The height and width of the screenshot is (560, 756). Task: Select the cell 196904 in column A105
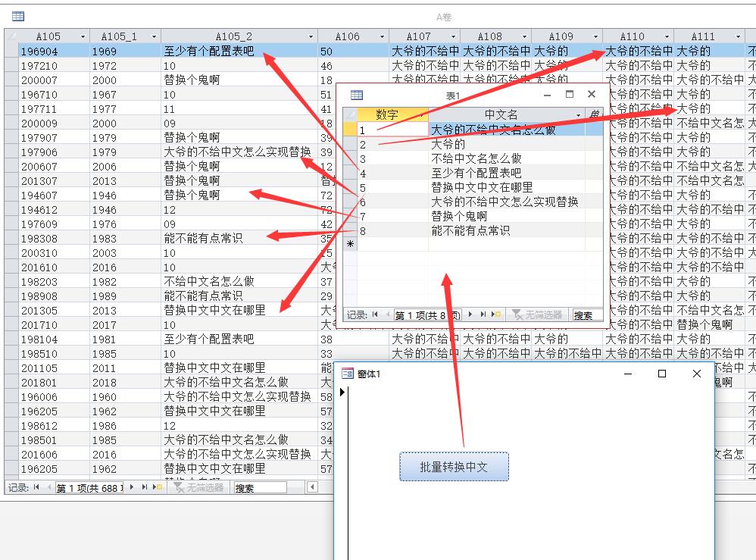tap(54, 51)
